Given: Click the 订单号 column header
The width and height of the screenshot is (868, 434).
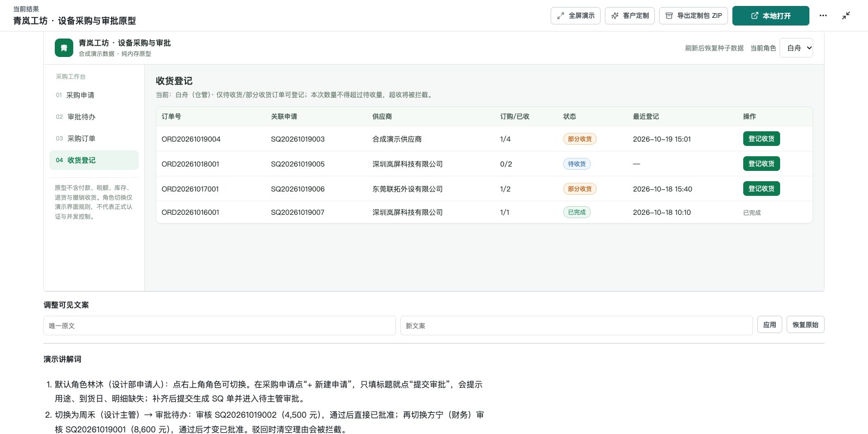Looking at the screenshot, I should (171, 117).
